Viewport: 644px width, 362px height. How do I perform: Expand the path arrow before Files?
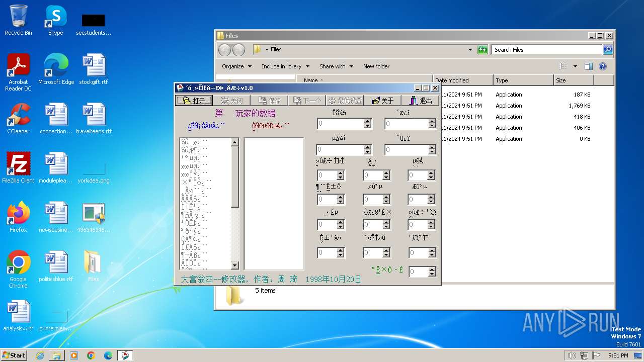[267, 49]
